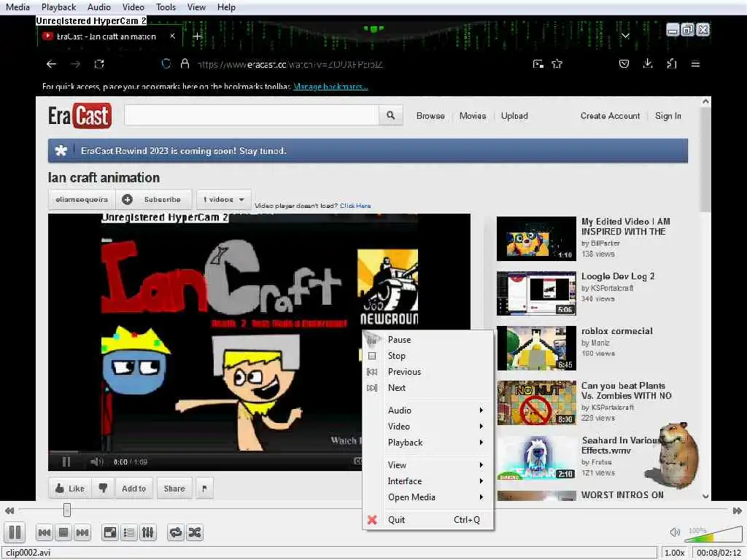The width and height of the screenshot is (747, 560).
Task: Open VLC extended settings equalizer button
Action: point(147,532)
